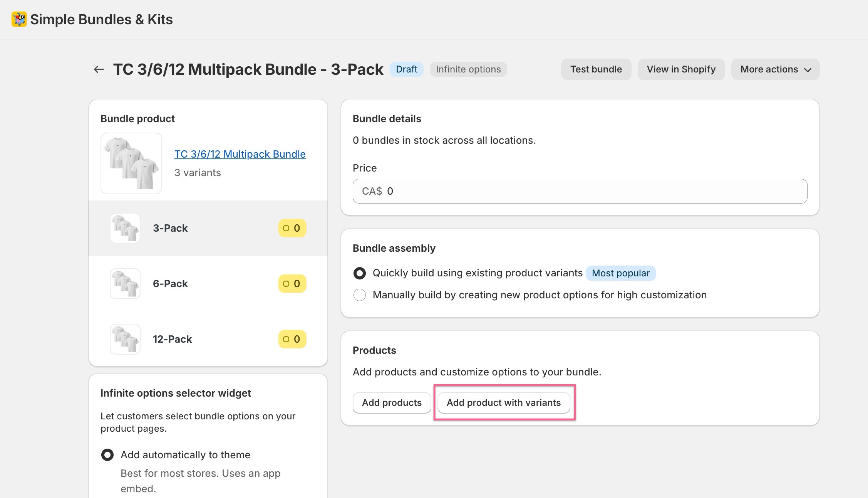This screenshot has width=868, height=498.
Task: Click the main bundle product thumbnail
Action: coord(131,163)
